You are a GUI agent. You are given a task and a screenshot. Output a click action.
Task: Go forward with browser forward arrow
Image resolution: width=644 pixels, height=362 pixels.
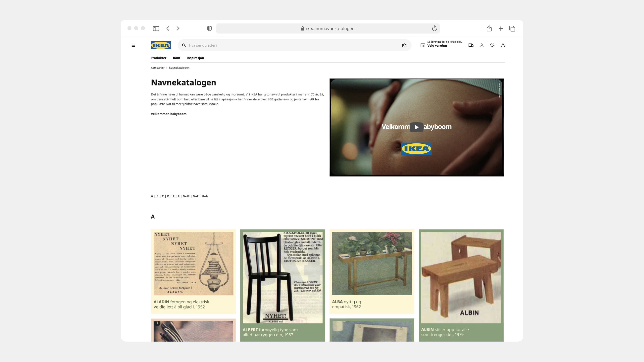tap(178, 28)
